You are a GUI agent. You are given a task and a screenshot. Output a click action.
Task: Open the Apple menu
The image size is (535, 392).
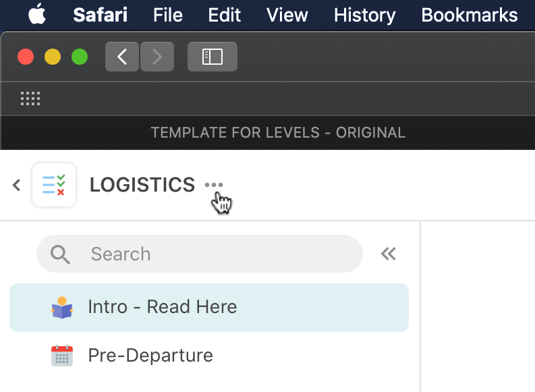pos(37,14)
